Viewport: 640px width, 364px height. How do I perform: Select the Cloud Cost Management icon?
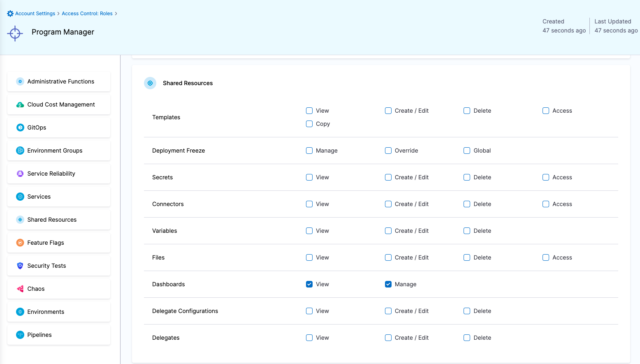point(20,104)
